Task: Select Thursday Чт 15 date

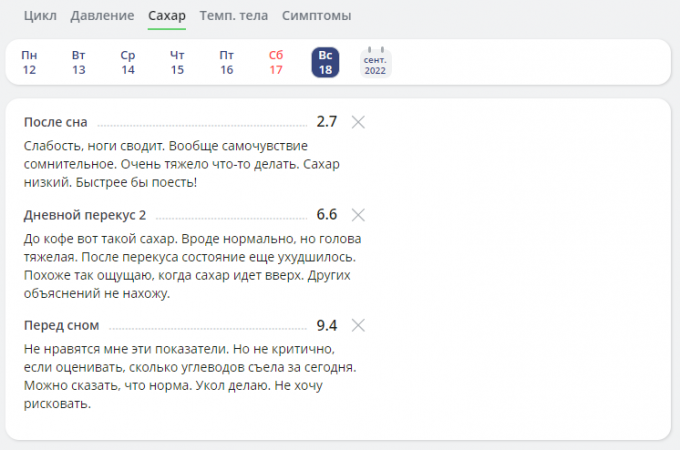Action: [x=177, y=62]
